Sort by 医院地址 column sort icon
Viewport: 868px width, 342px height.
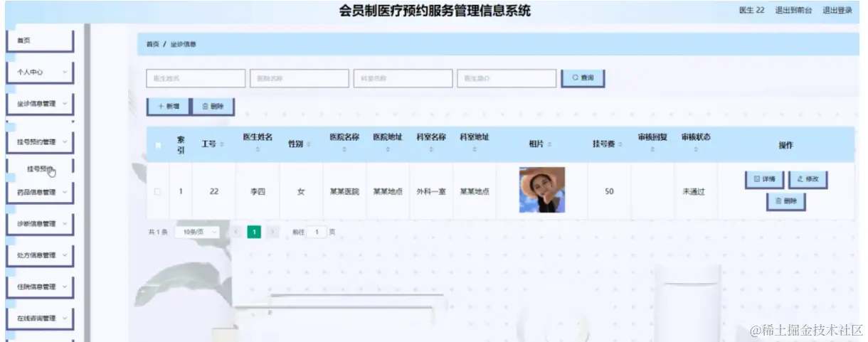pos(388,149)
